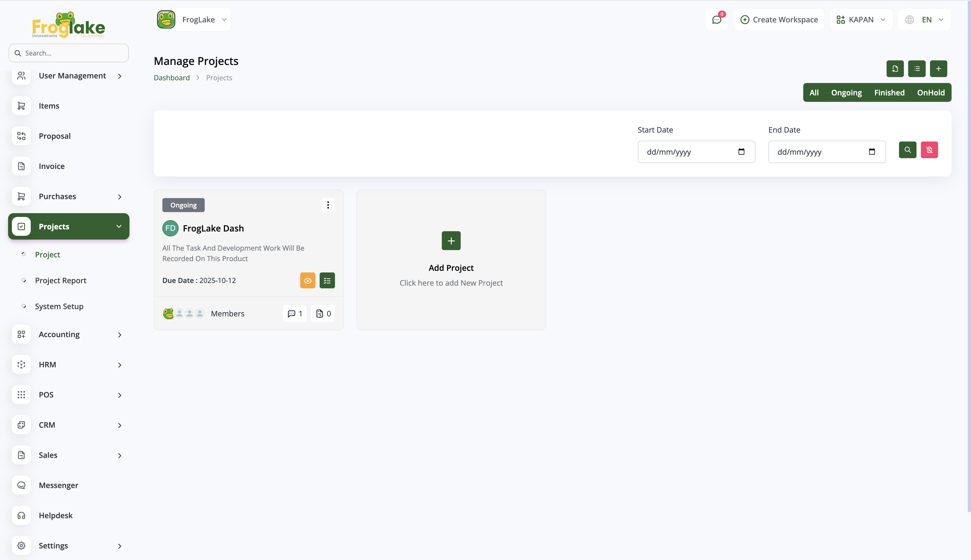Click the green plus Add Project tile icon
Viewport: 971px width, 560px height.
coord(451,241)
